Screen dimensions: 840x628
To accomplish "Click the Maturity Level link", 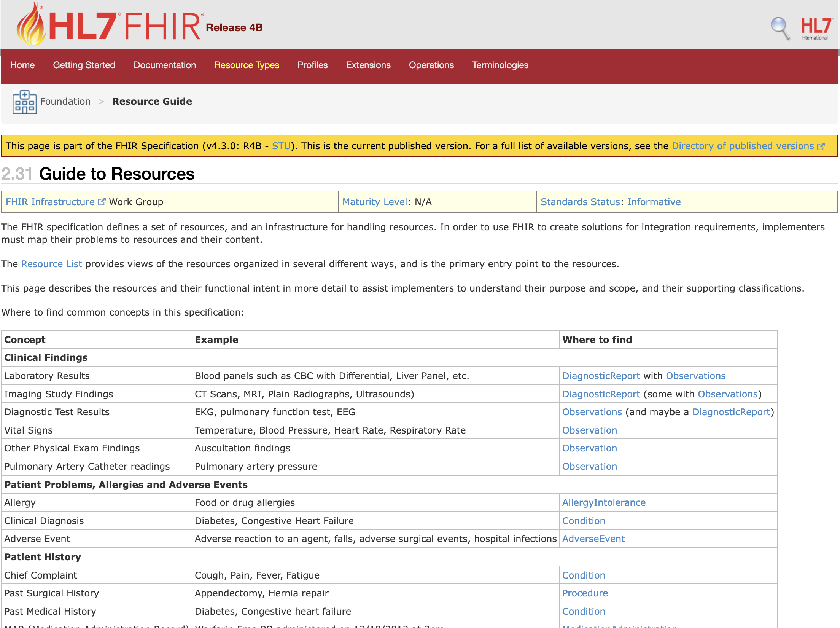I will (x=375, y=202).
